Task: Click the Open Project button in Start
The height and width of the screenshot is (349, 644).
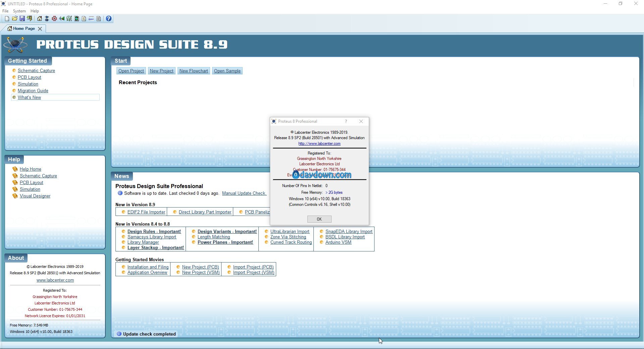Action: coord(131,71)
